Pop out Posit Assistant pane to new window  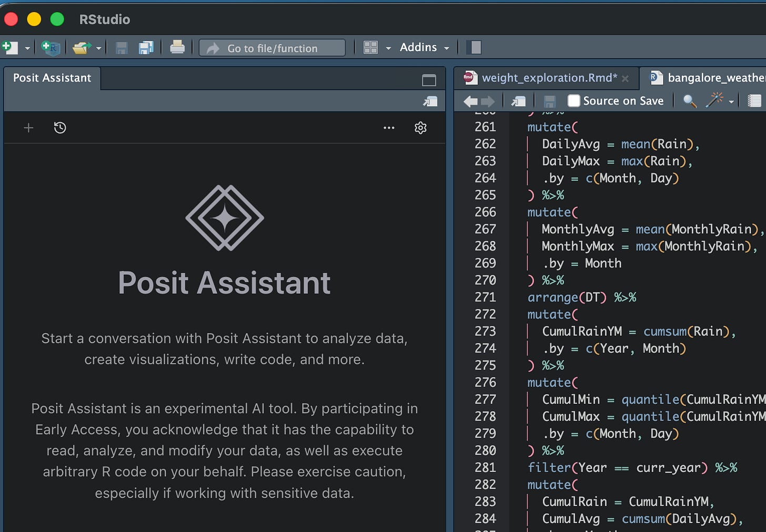pos(430,101)
